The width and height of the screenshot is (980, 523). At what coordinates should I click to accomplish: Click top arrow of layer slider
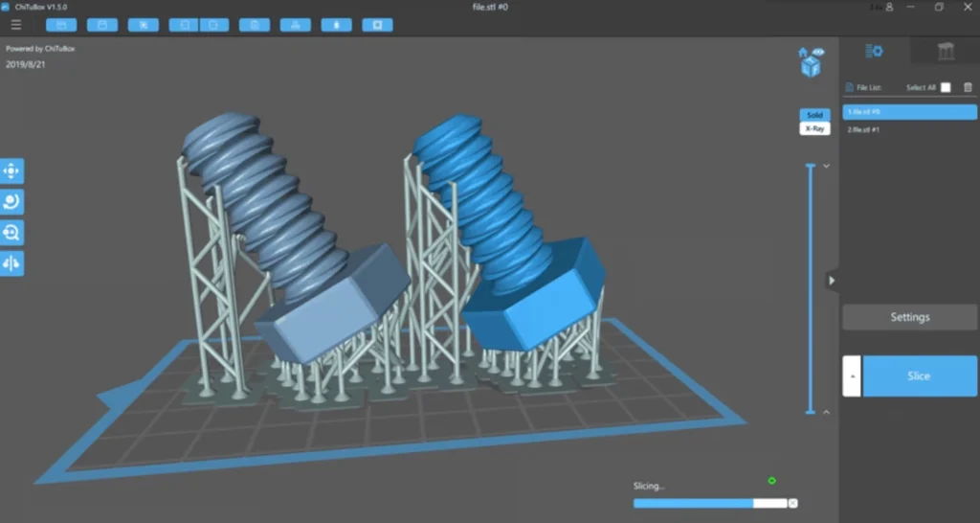coord(826,166)
